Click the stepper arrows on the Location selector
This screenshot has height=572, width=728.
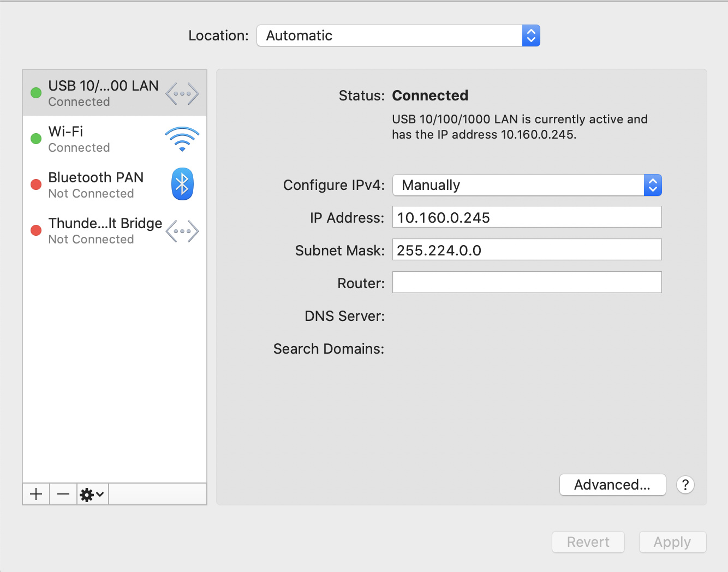[x=530, y=35]
